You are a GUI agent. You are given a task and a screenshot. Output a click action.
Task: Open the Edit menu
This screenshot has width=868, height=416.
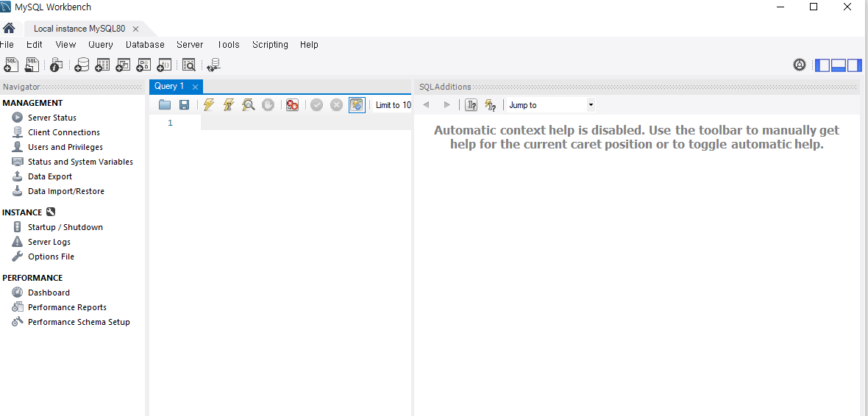tap(35, 44)
